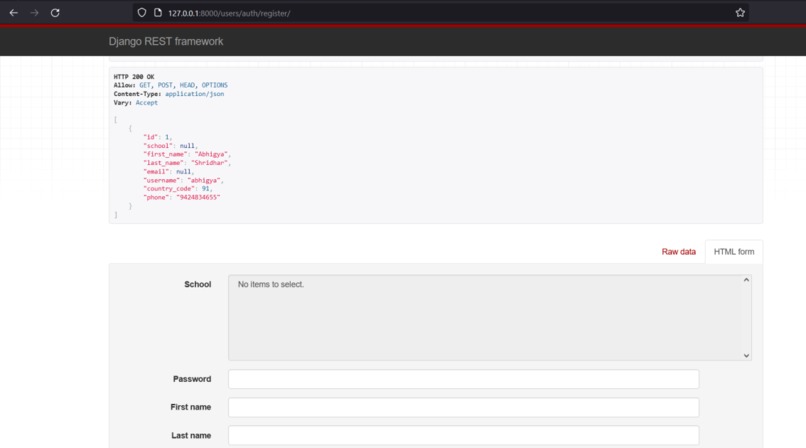This screenshot has width=806, height=448.
Task: Click the "No items to select." text
Action: [270, 284]
